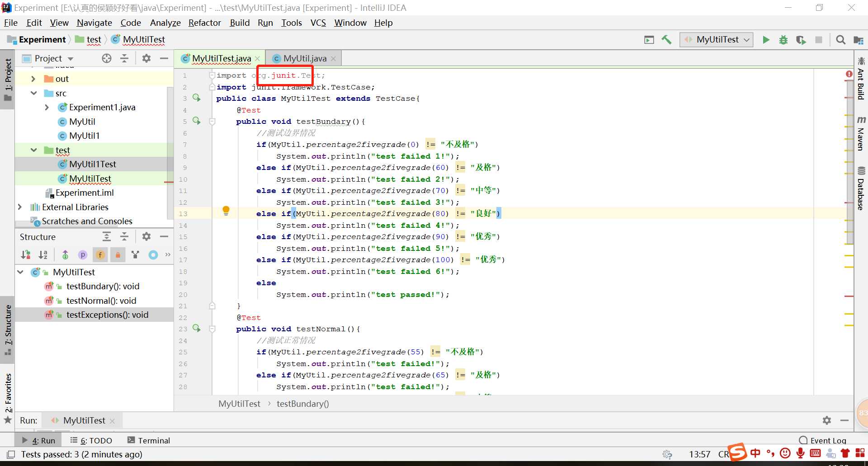The height and width of the screenshot is (466, 868).
Task: Open Search Everywhere magnifier icon
Action: (840, 40)
